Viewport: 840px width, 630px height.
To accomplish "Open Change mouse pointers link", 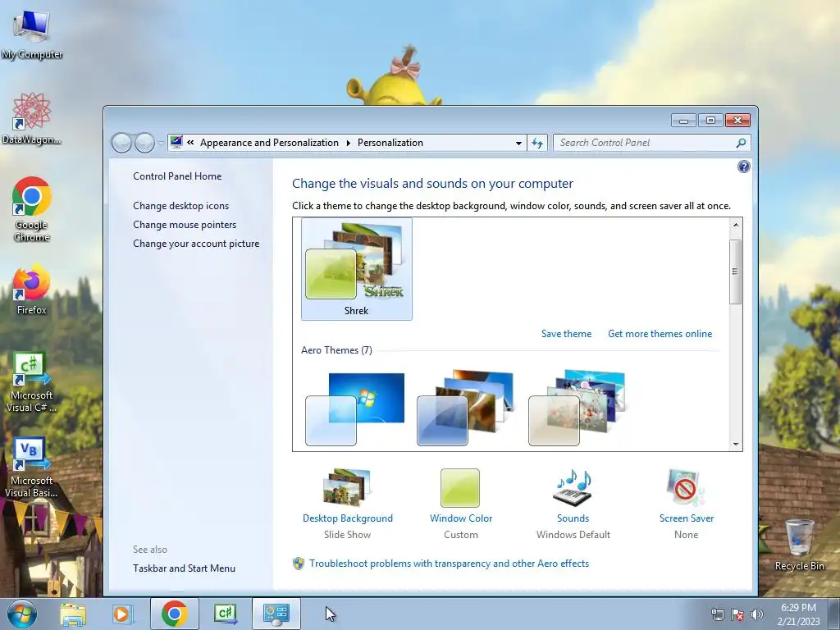I will [x=185, y=225].
